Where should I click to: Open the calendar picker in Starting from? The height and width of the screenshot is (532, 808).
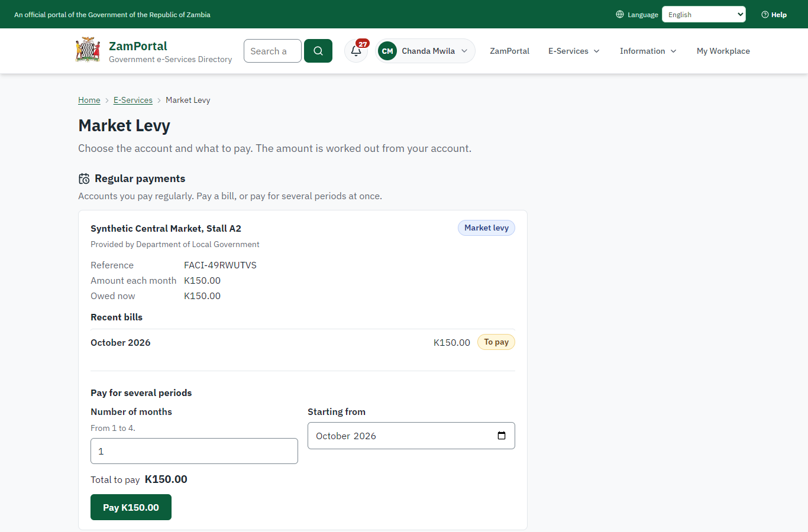pyautogui.click(x=502, y=436)
